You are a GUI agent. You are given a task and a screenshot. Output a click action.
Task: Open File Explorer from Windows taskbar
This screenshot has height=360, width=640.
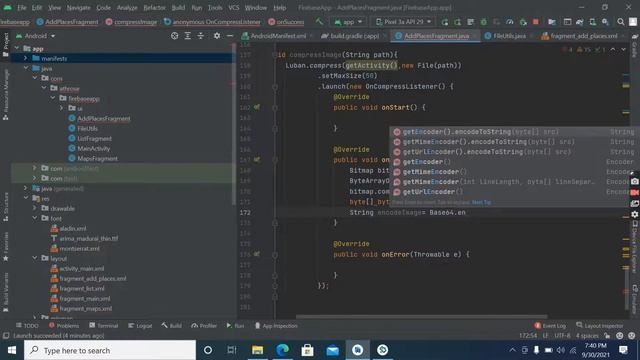point(257,350)
